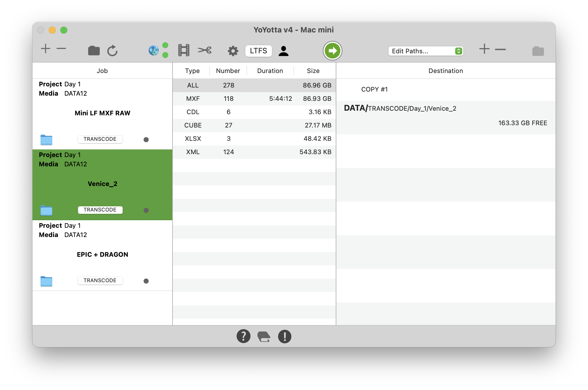Click the blue folder in the Mini LF MXF RAW job

(46, 140)
